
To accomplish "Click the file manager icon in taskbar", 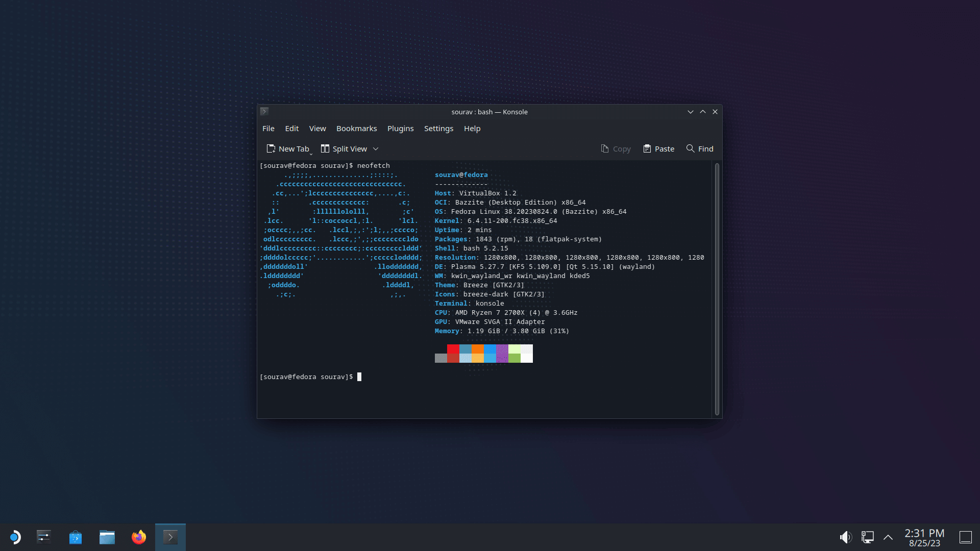I will [x=107, y=536].
